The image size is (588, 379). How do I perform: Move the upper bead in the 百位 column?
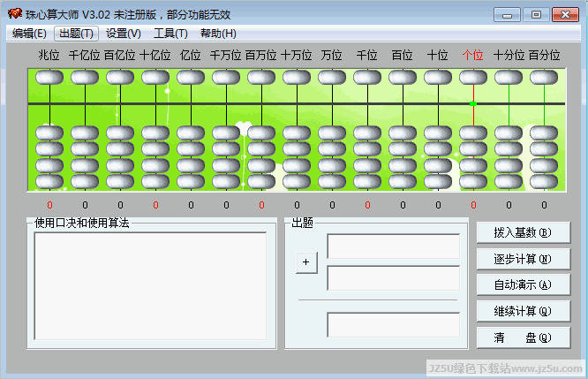coord(403,78)
